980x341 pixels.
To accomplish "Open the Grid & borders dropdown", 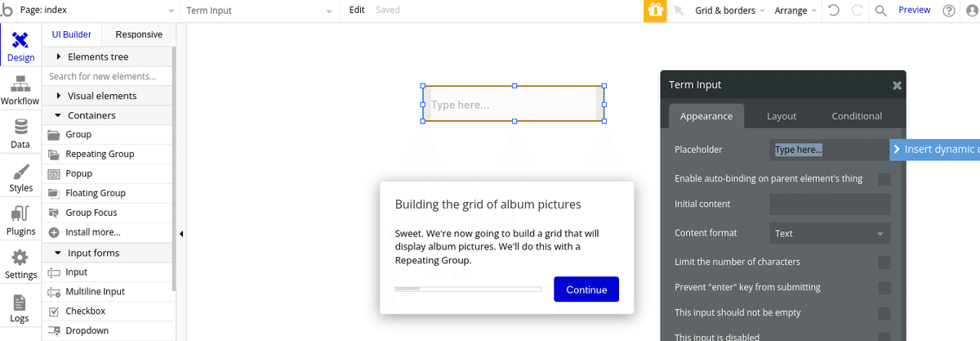I will [x=730, y=11].
